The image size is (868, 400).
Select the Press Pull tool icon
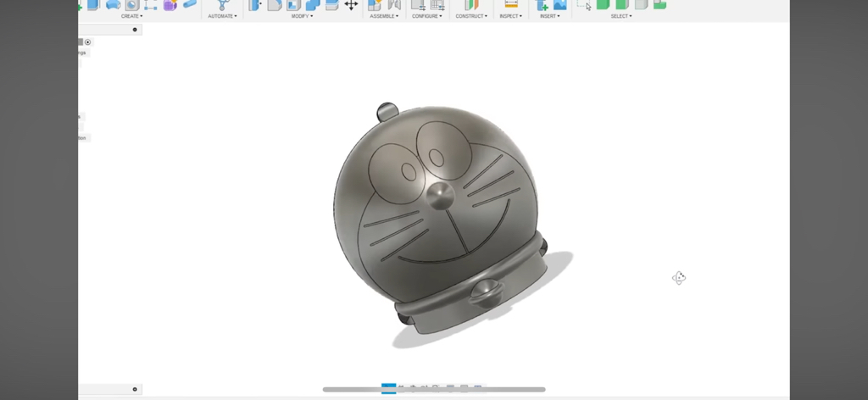pos(255,5)
